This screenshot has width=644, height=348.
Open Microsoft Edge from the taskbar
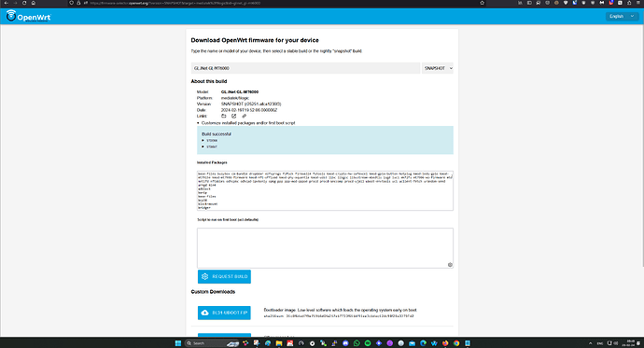423,343
